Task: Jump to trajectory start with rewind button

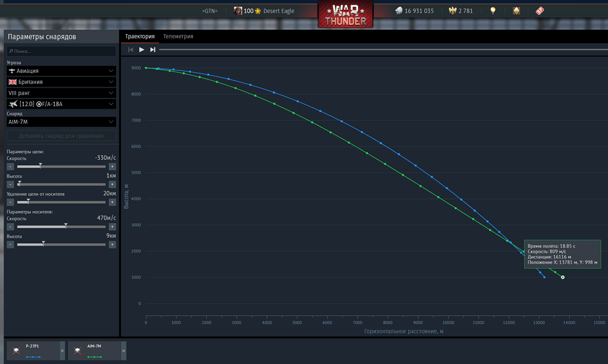Action: tap(131, 50)
